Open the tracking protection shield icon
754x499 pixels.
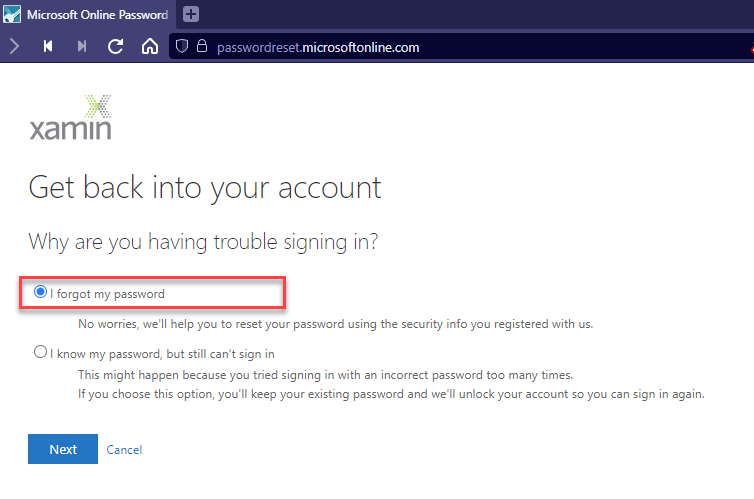pyautogui.click(x=182, y=47)
